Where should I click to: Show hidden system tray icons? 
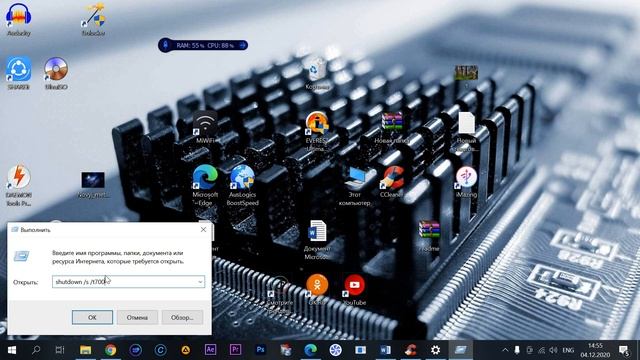click(x=505, y=350)
